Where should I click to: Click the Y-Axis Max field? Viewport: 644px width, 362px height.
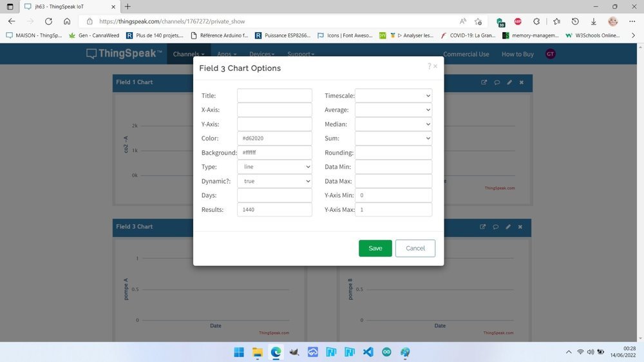pos(393,209)
